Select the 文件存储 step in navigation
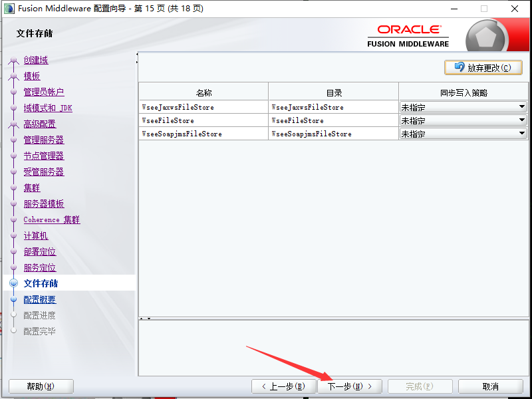 pos(41,283)
